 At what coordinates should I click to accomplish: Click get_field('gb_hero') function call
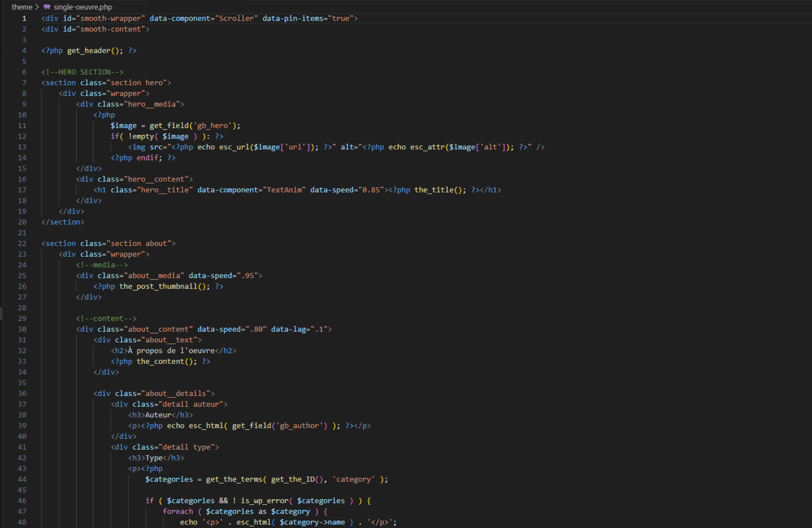[169, 126]
